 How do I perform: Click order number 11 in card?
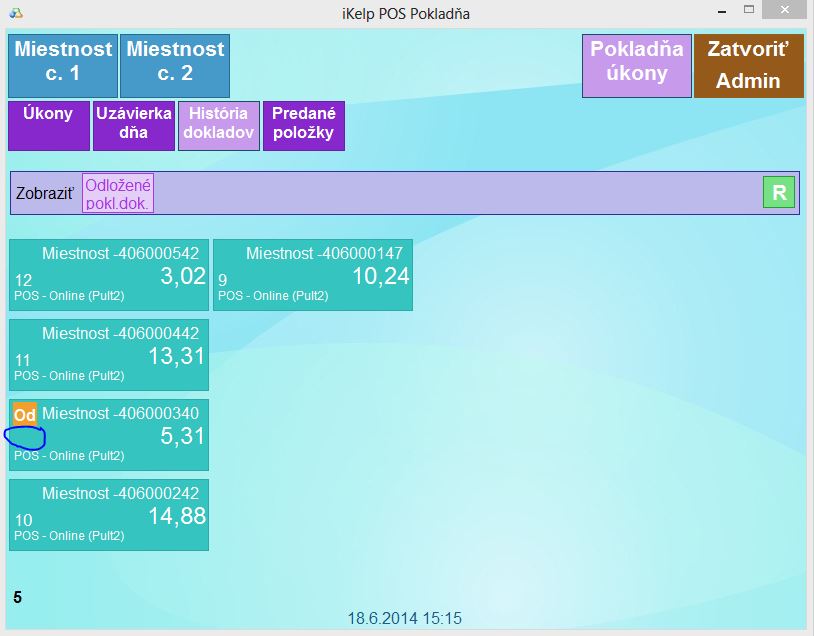[23, 361]
